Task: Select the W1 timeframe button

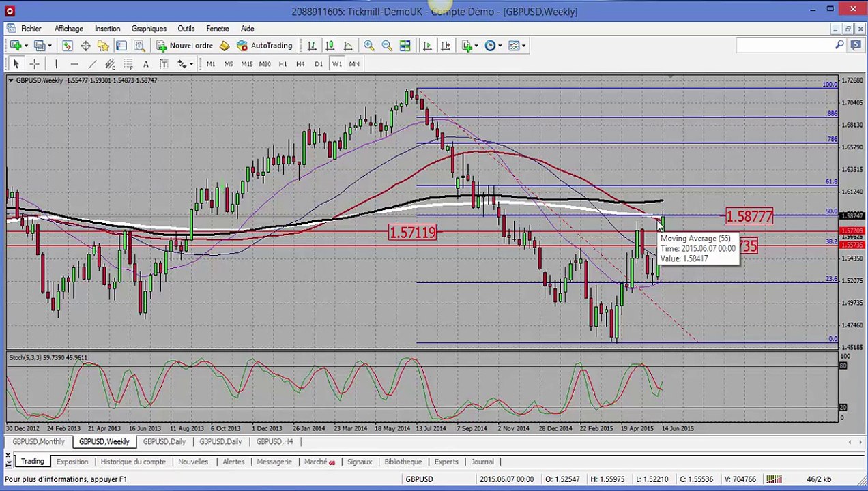Action: pos(336,64)
